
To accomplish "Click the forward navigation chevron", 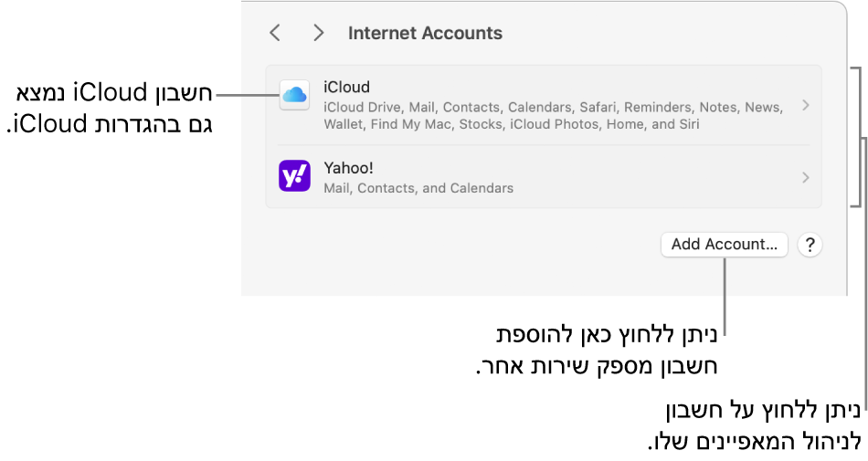I will coord(318,33).
